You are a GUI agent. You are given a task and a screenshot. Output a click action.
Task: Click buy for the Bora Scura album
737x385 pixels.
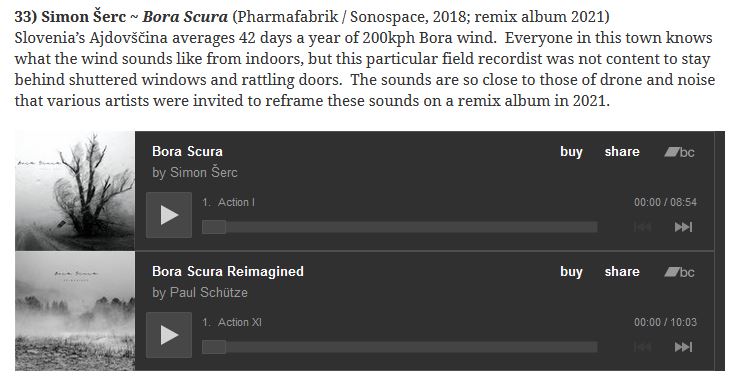point(571,152)
